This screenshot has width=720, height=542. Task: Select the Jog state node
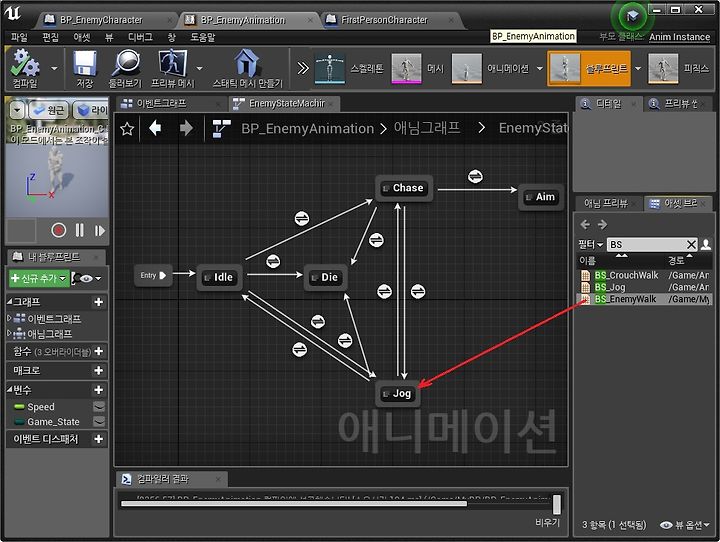398,394
